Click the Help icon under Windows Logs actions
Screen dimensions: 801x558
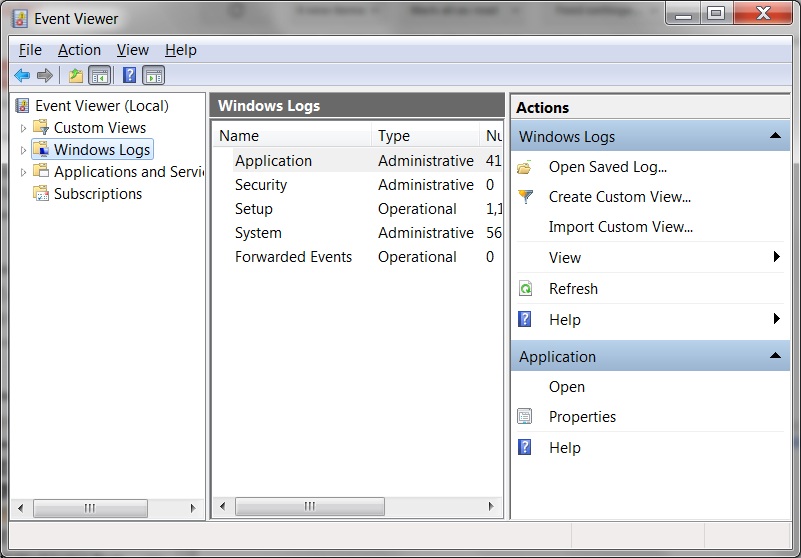(525, 319)
